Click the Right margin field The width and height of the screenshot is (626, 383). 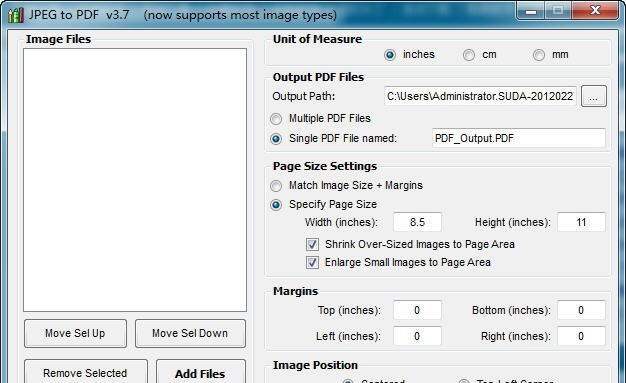(x=581, y=336)
